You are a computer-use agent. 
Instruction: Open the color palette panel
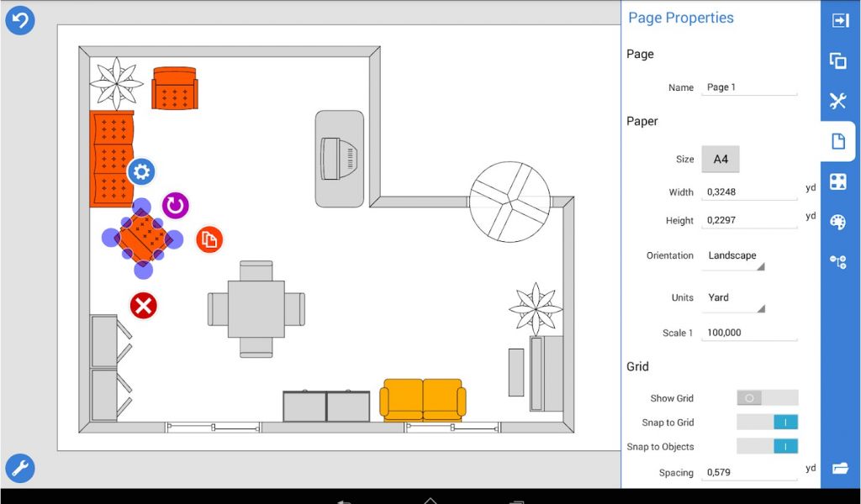click(x=837, y=222)
